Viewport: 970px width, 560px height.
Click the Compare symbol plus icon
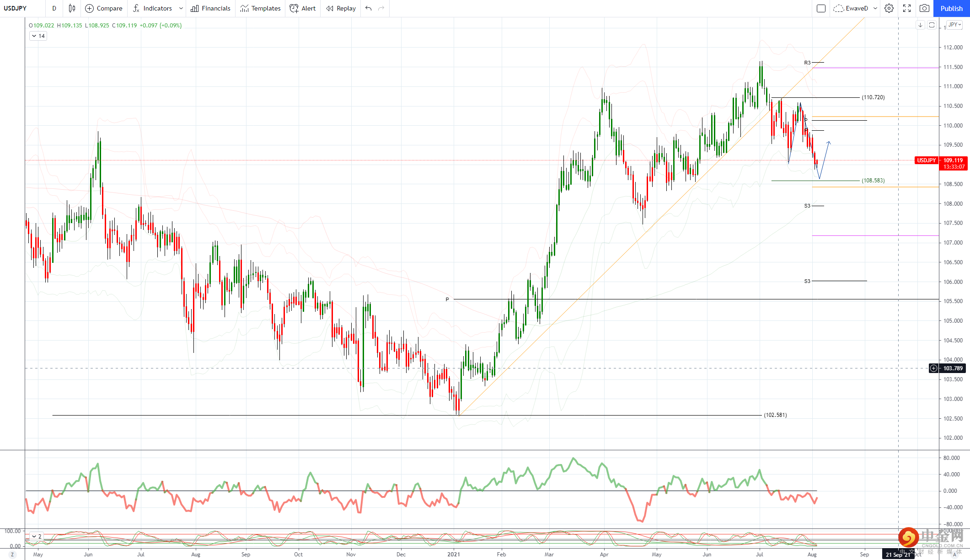[90, 8]
